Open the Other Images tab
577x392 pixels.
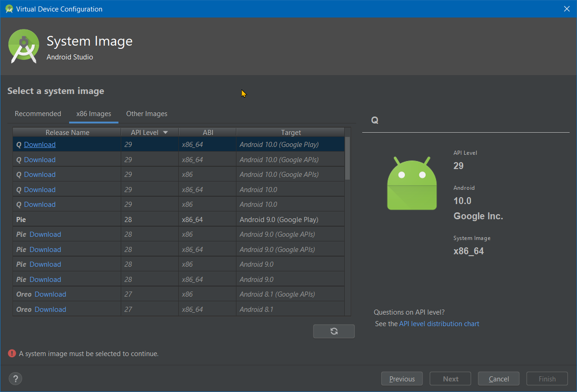pyautogui.click(x=147, y=114)
